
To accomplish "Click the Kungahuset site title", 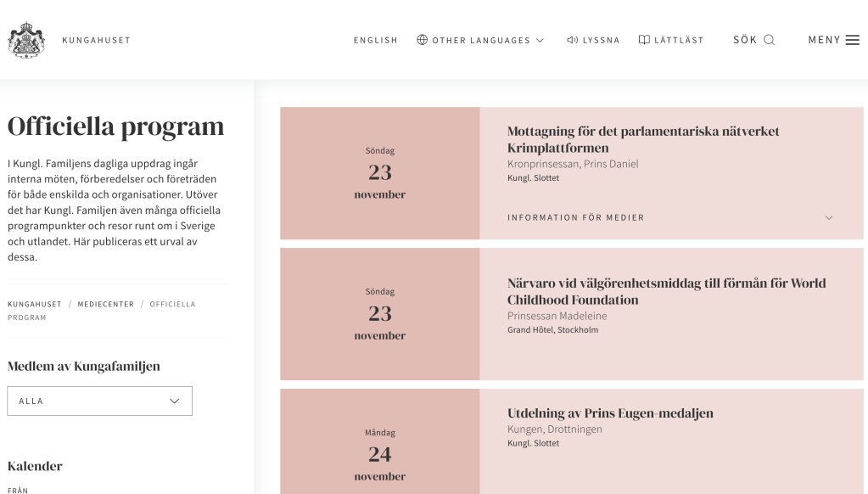I will tap(97, 40).
